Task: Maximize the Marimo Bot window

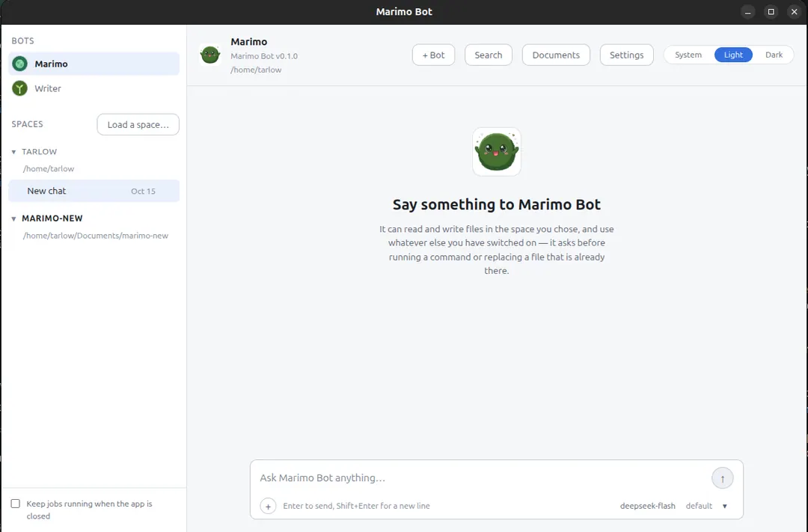Action: point(771,12)
